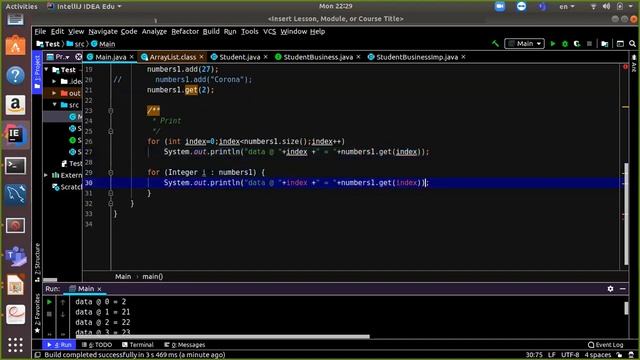Minimize the Run tool window

point(623,289)
